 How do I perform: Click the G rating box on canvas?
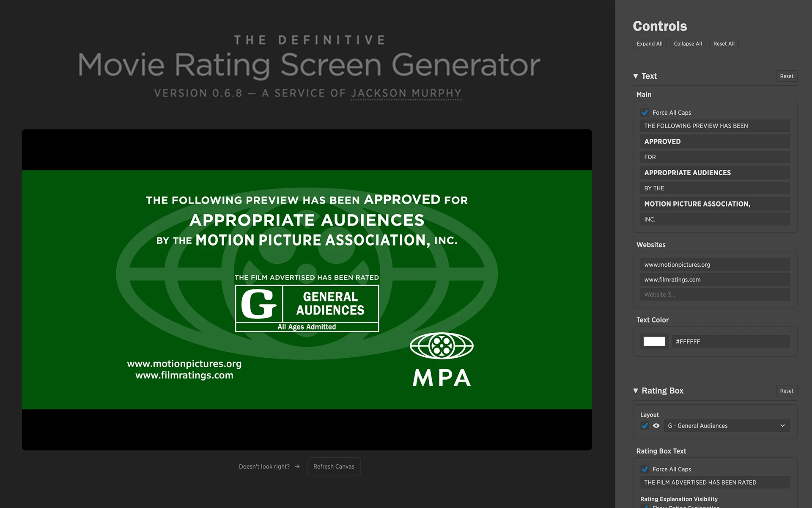(x=307, y=308)
